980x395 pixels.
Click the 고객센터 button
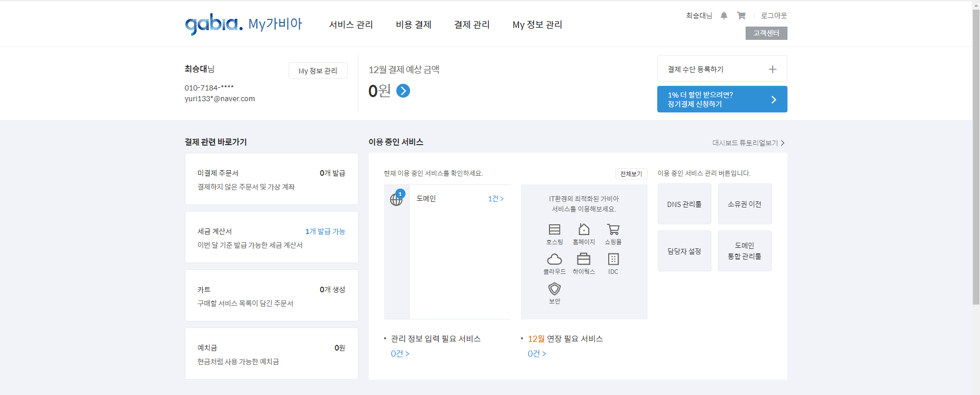(766, 33)
